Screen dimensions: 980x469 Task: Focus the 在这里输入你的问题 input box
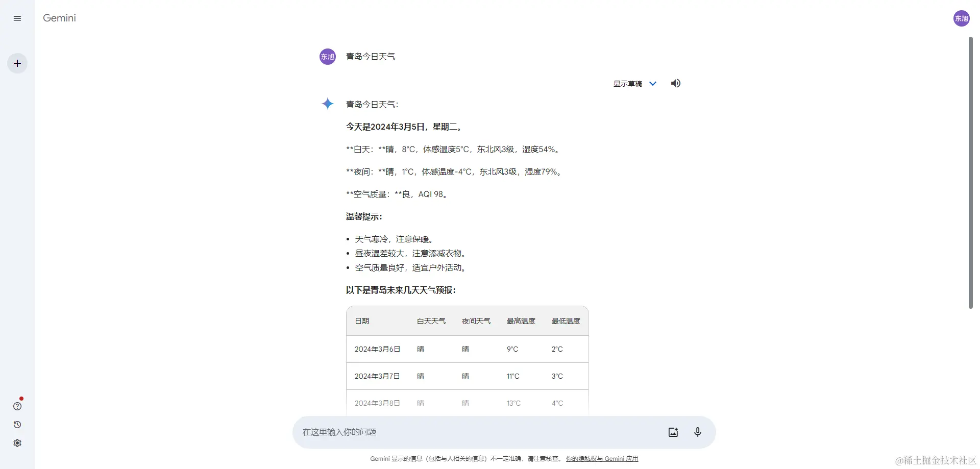480,432
